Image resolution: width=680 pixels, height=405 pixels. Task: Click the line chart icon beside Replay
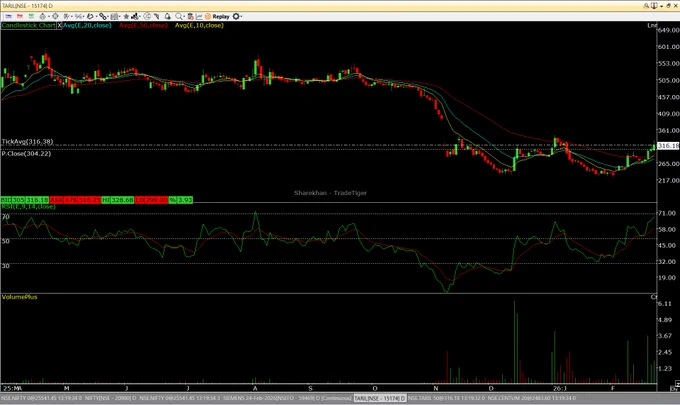click(x=199, y=16)
